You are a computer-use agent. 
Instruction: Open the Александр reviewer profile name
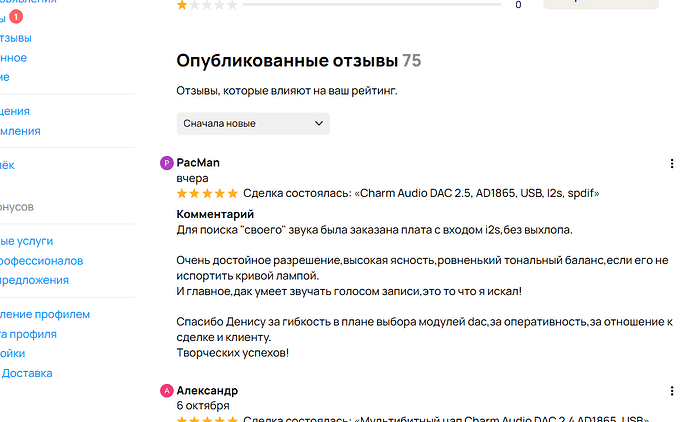pos(207,390)
